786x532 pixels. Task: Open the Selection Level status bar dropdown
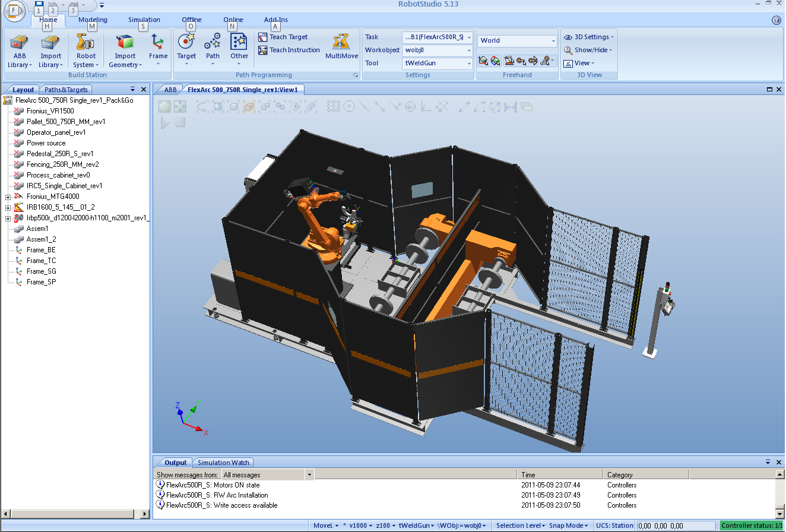tap(521, 525)
